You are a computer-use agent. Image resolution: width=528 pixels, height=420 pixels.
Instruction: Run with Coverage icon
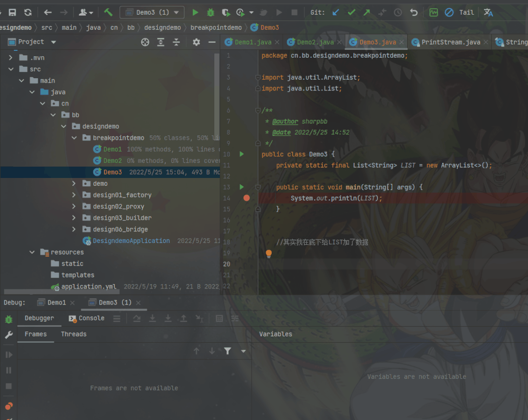(x=226, y=12)
